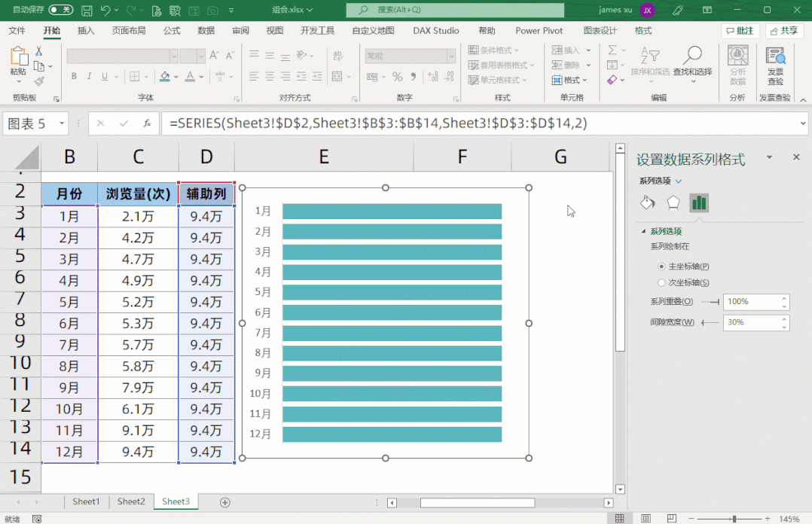812x524 pixels.
Task: Click the Paste clipboard icon
Action: 19,57
